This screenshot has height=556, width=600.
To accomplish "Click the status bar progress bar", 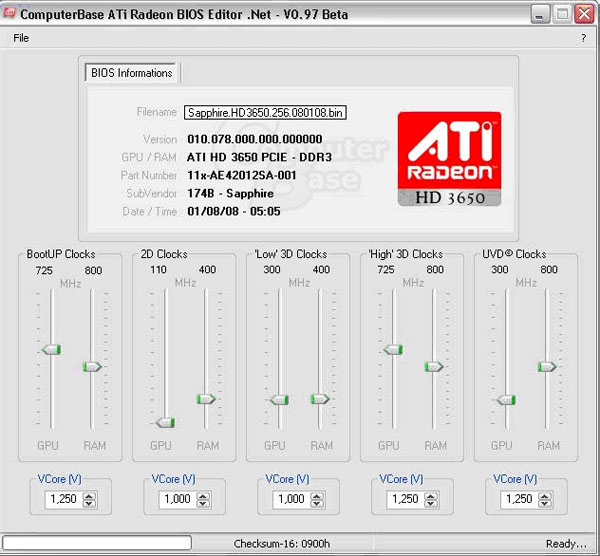I will 97,543.
